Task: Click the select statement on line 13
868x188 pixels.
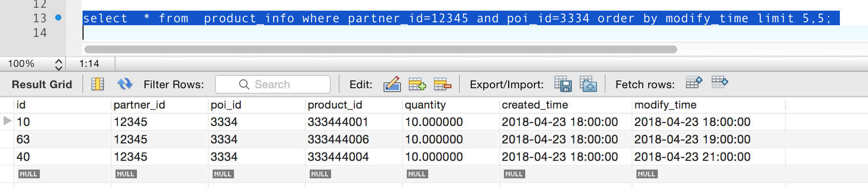Action: (457, 18)
